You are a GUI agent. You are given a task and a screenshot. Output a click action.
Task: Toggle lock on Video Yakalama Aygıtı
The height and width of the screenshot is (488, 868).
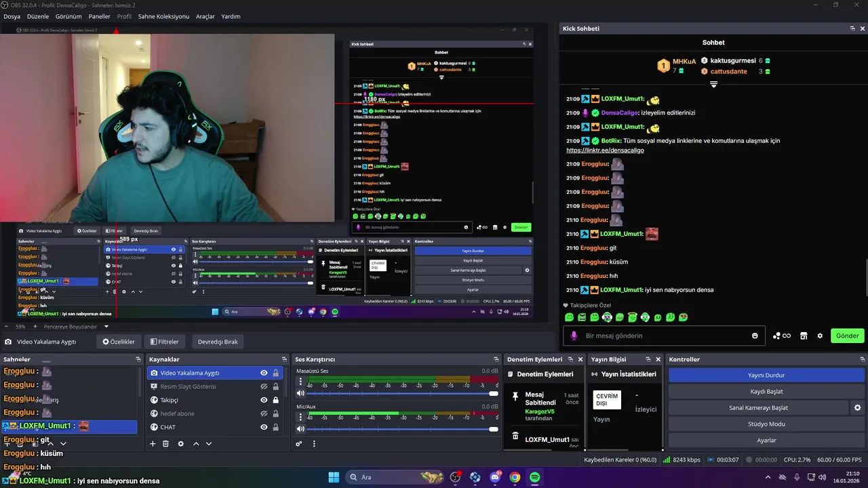pos(275,373)
